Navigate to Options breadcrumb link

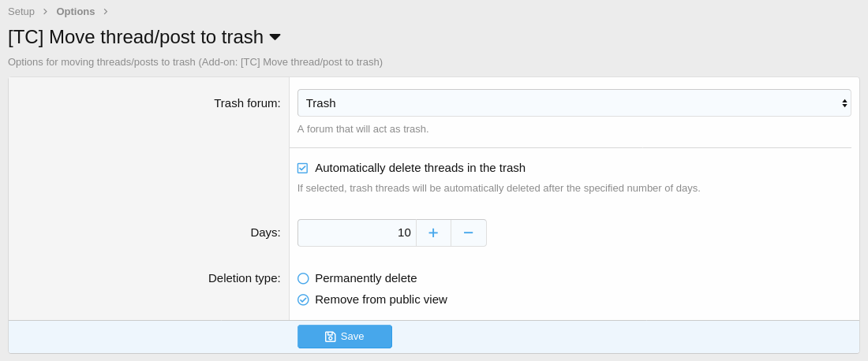point(75,12)
